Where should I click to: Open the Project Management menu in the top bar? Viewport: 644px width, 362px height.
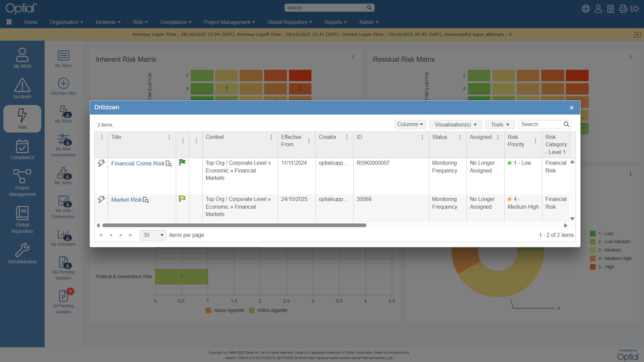[x=229, y=22]
